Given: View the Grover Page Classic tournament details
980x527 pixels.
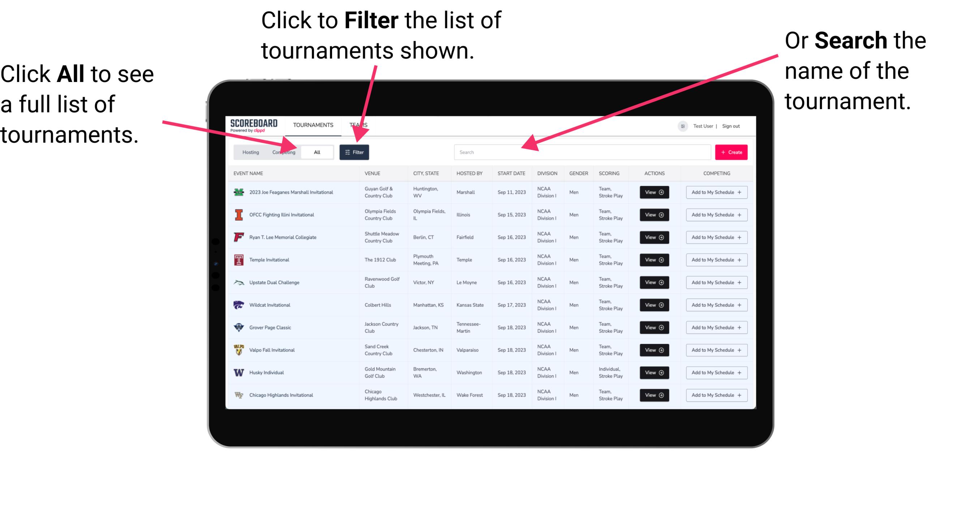Looking at the screenshot, I should click(x=654, y=327).
